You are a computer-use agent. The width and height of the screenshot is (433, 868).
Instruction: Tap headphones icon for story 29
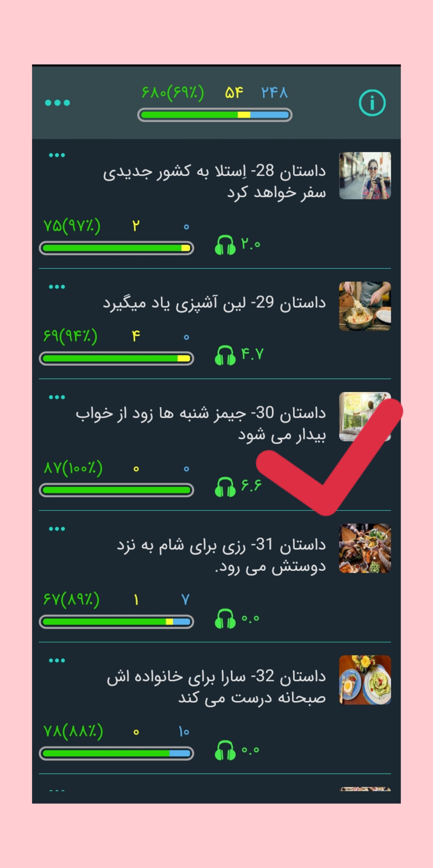click(x=225, y=355)
